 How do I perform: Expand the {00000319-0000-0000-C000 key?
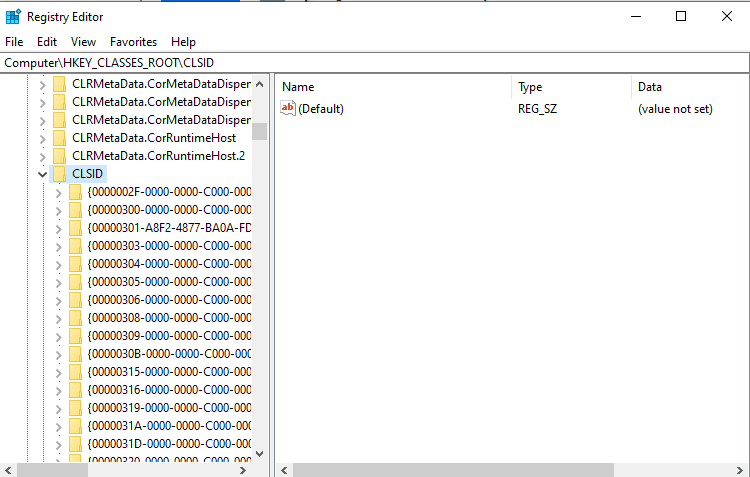pyautogui.click(x=58, y=409)
